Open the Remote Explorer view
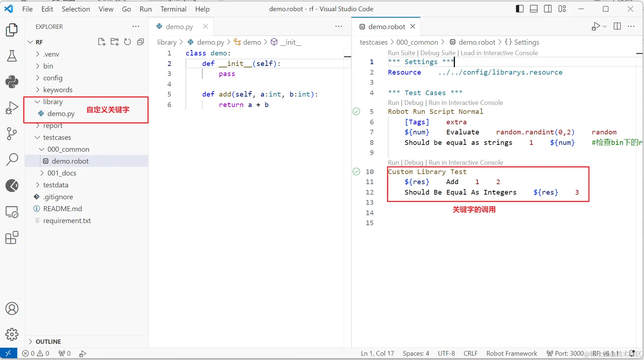Image resolution: width=644 pixels, height=360 pixels. [12, 212]
